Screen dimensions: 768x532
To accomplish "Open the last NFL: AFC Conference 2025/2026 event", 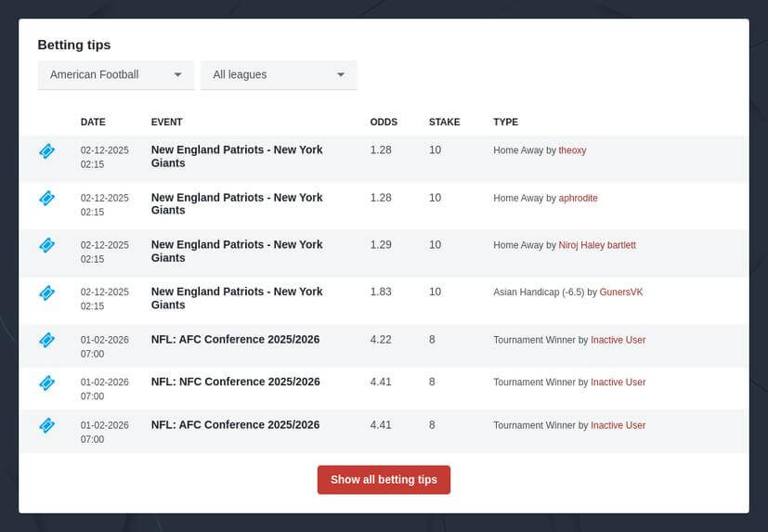I will point(235,424).
